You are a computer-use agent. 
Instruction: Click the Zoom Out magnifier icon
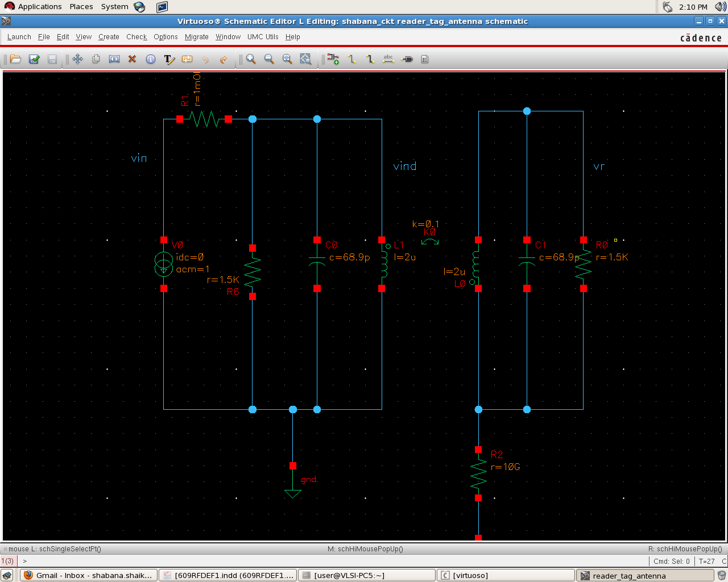[269, 59]
